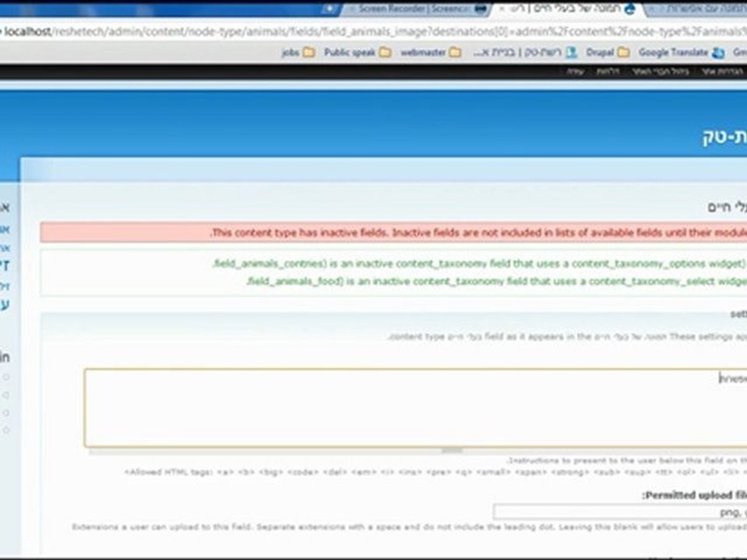Open the jobs bookmark folder
This screenshot has width=747, height=560.
[x=298, y=52]
